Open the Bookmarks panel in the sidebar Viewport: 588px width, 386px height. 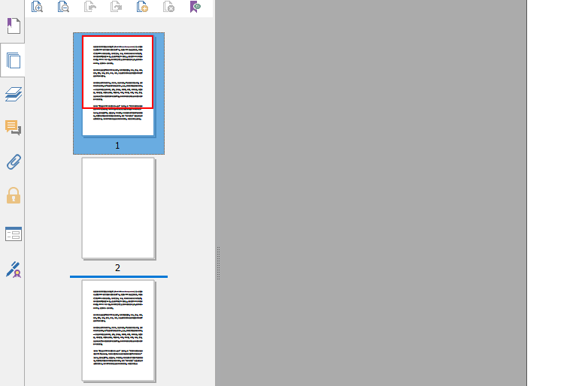[13, 26]
